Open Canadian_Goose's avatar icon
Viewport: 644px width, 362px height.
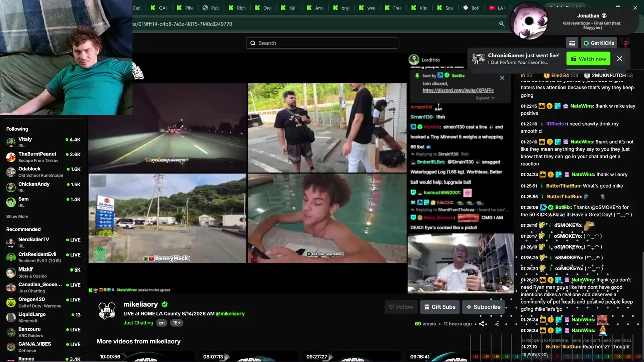11,287
